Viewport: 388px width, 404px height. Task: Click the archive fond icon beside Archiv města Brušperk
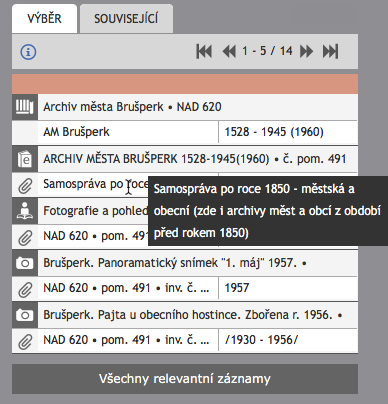click(25, 107)
